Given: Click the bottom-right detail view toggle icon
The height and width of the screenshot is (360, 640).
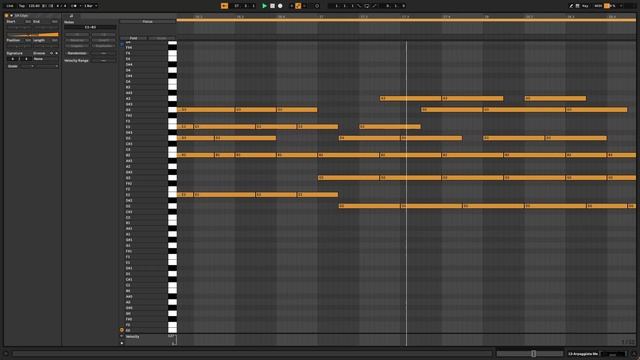Looking at the screenshot, I should tap(634, 353).
